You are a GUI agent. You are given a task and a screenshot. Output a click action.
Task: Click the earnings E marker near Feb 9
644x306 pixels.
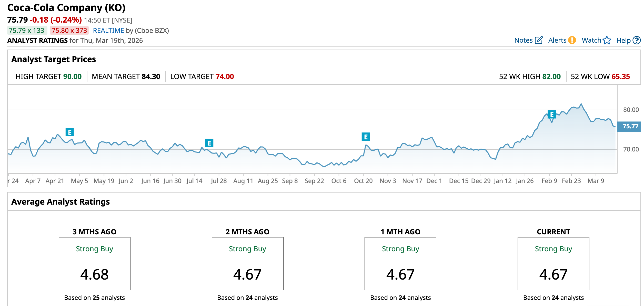coord(552,114)
